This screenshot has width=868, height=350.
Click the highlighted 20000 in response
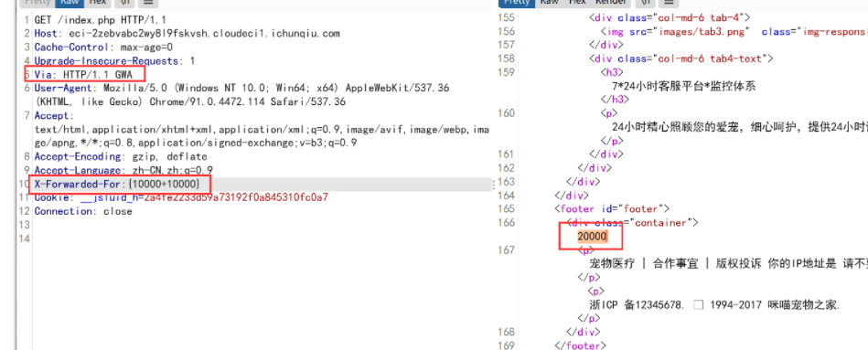tap(593, 236)
